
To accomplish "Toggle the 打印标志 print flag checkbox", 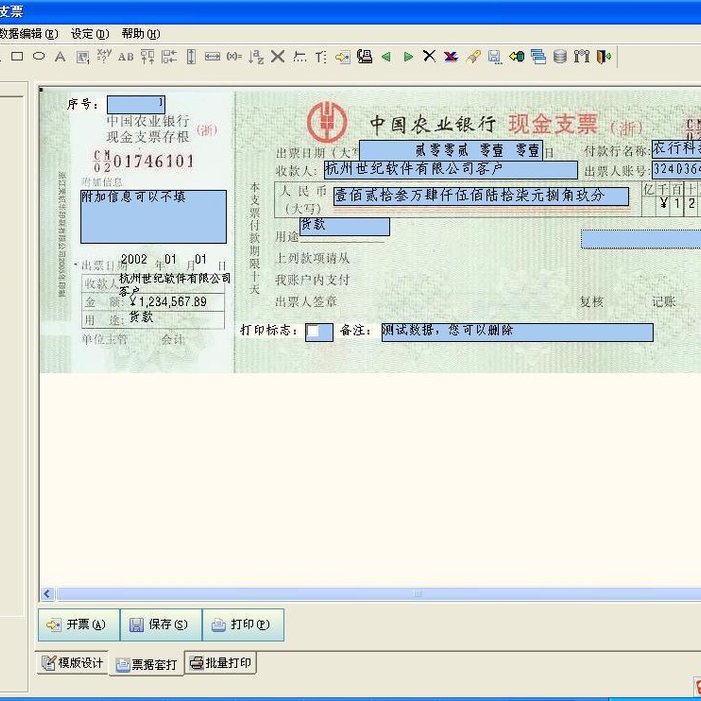I will (314, 331).
